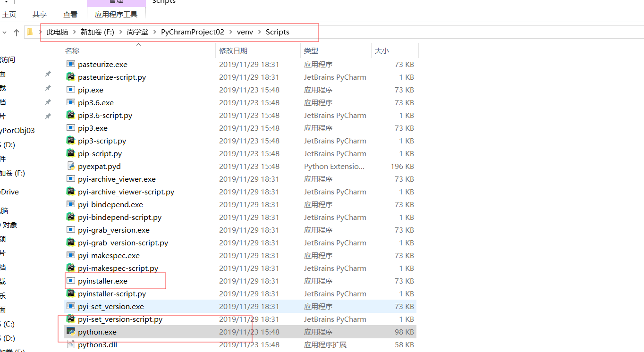Screen dimensions: 644x352
Task: Open yPorObj03 folder in the navigation pane
Action: coord(17,130)
